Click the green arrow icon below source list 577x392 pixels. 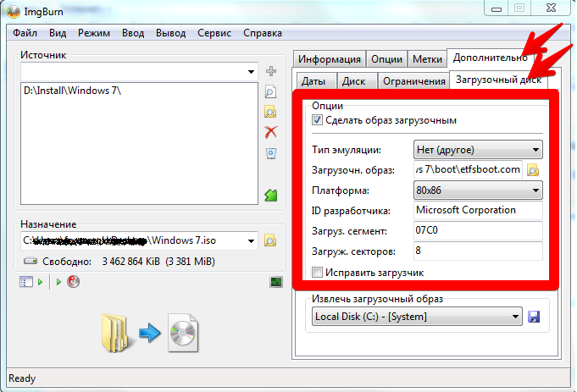click(x=271, y=196)
